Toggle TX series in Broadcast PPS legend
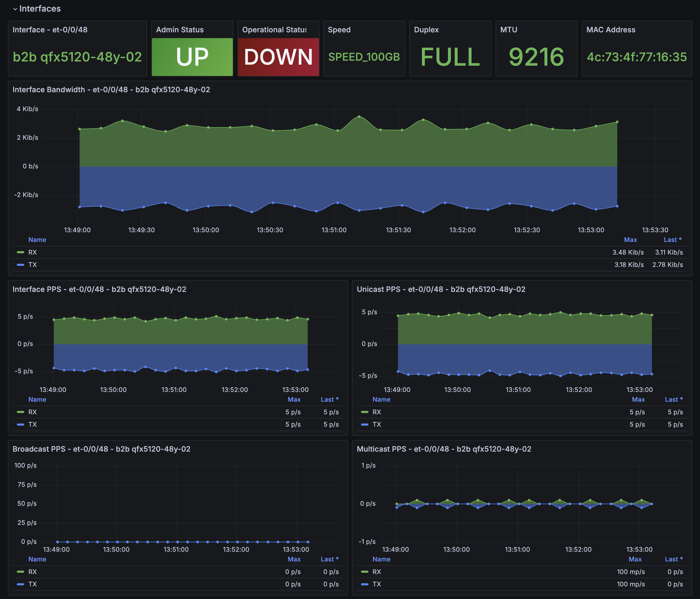 click(32, 585)
